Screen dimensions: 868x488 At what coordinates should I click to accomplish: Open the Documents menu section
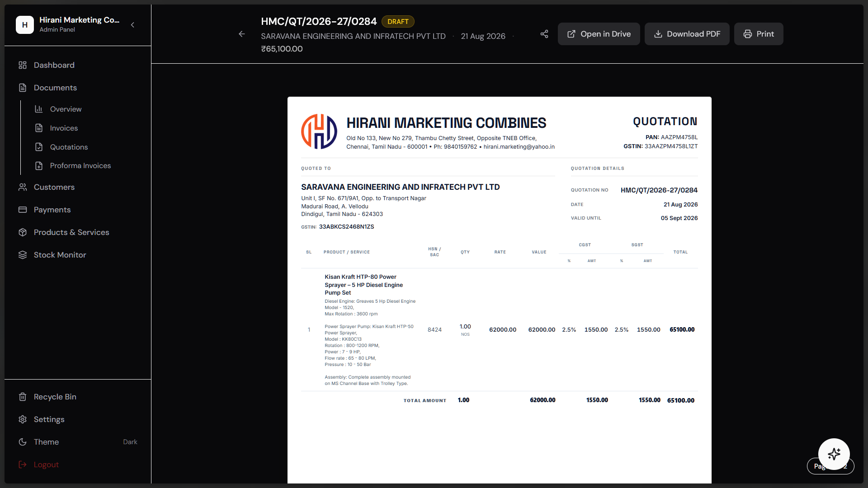78,88
